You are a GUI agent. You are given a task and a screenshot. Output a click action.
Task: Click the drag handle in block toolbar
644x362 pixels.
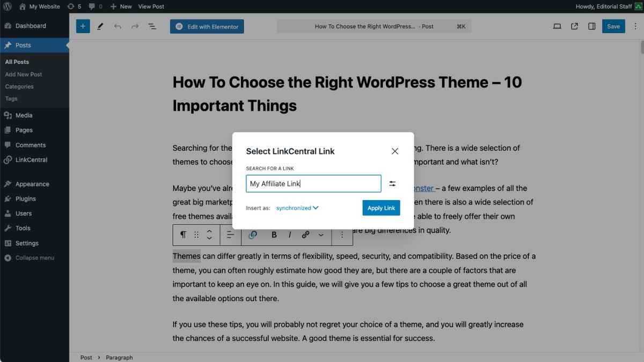(x=196, y=234)
